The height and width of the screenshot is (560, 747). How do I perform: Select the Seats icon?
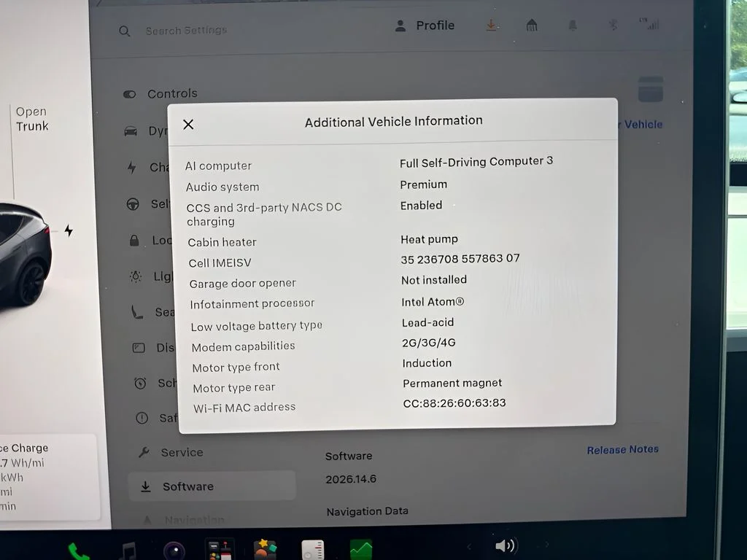[137, 312]
